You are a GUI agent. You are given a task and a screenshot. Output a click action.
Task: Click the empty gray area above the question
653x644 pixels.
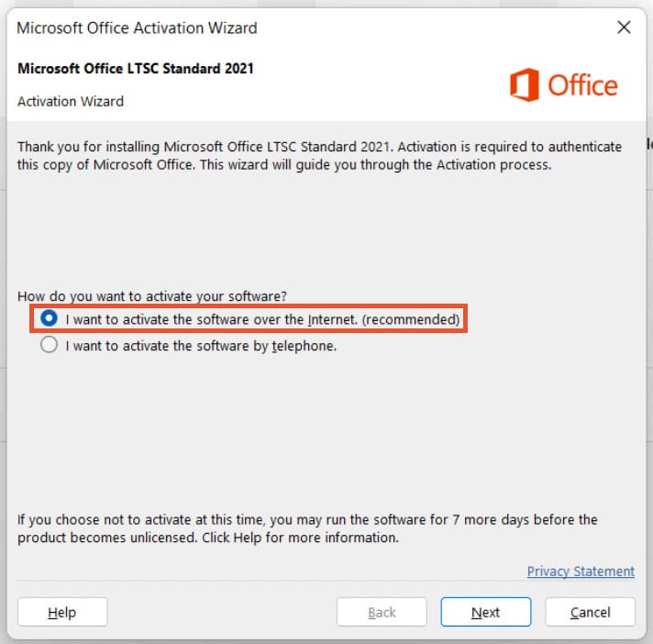pos(321,229)
